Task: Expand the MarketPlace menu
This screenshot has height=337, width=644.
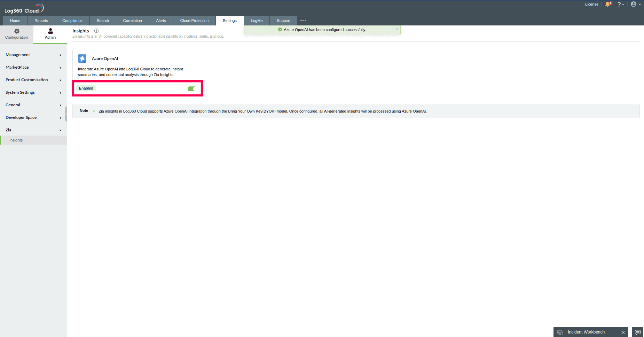Action: 33,67
